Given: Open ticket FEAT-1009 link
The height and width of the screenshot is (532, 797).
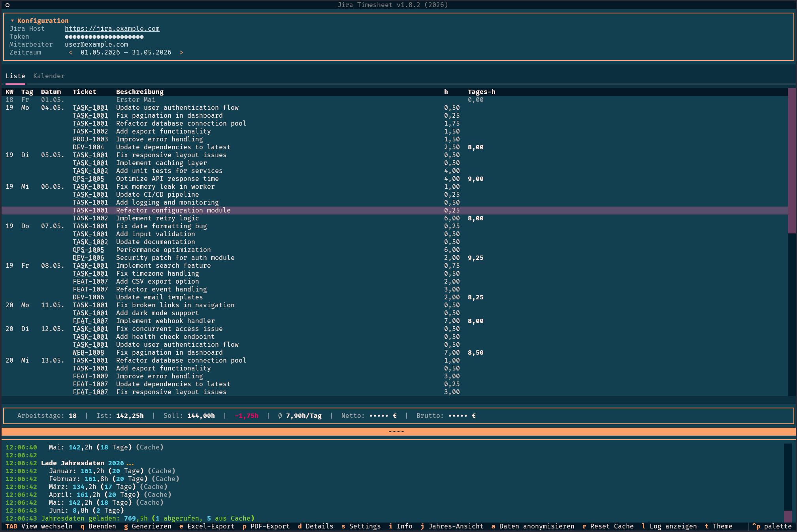Looking at the screenshot, I should pos(90,376).
